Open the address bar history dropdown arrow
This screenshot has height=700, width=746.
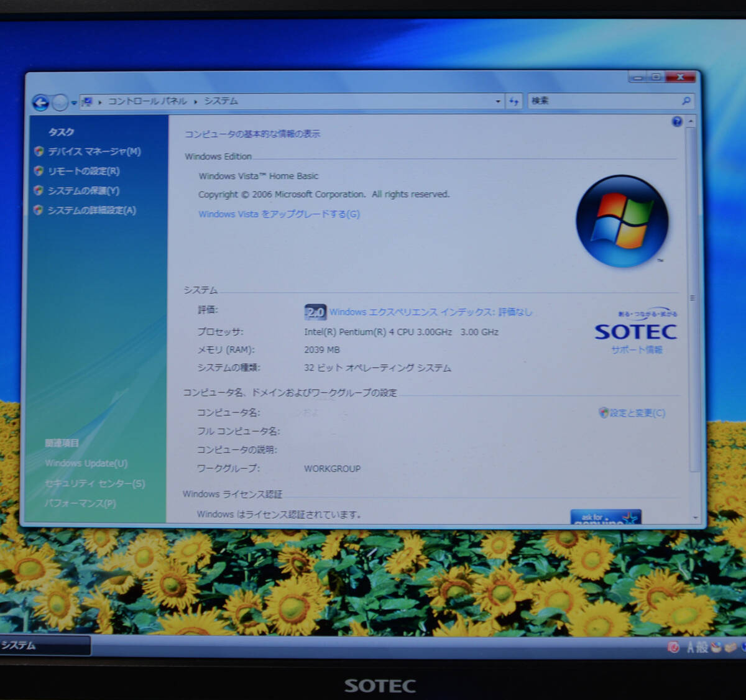click(x=498, y=101)
